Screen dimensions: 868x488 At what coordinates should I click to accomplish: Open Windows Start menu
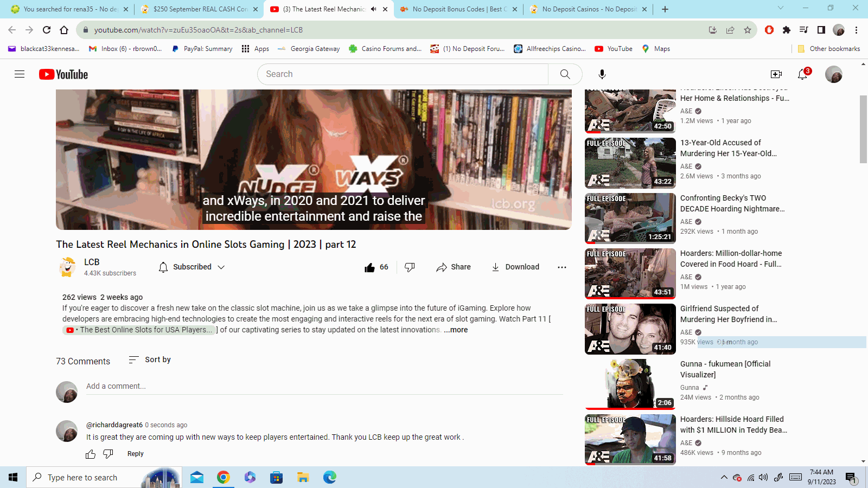13,477
